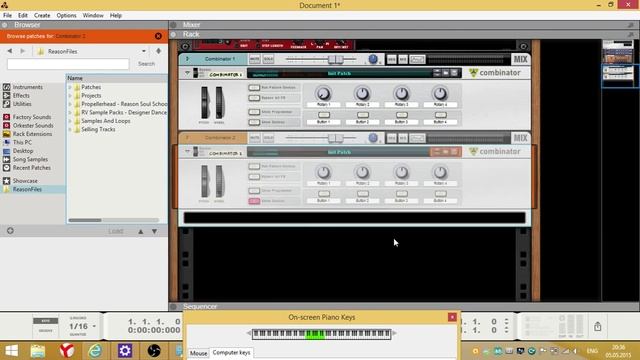Expand the Selling Tracks folder

(x=70, y=129)
